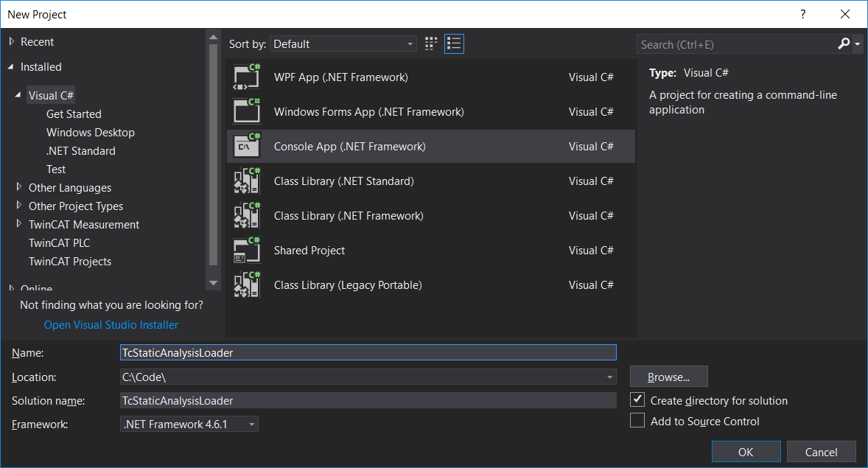
Task: Select the TwinCAT Projects category
Action: pyautogui.click(x=70, y=262)
